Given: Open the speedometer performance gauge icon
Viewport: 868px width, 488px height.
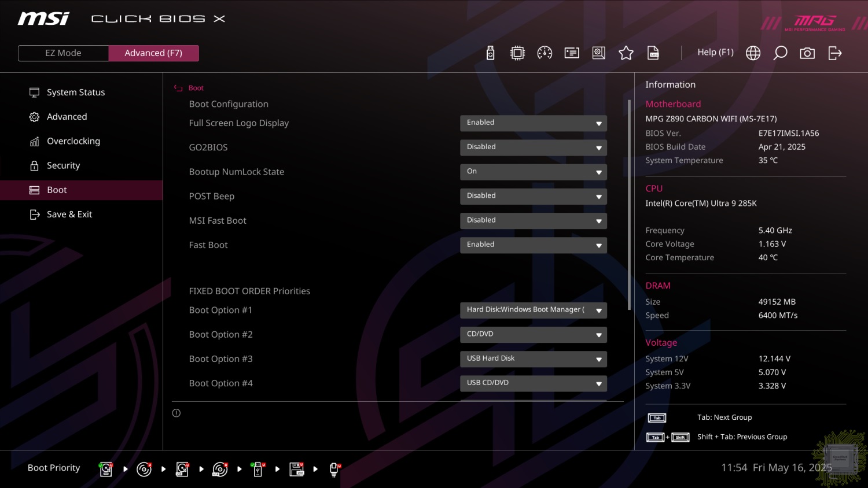Looking at the screenshot, I should tap(545, 53).
